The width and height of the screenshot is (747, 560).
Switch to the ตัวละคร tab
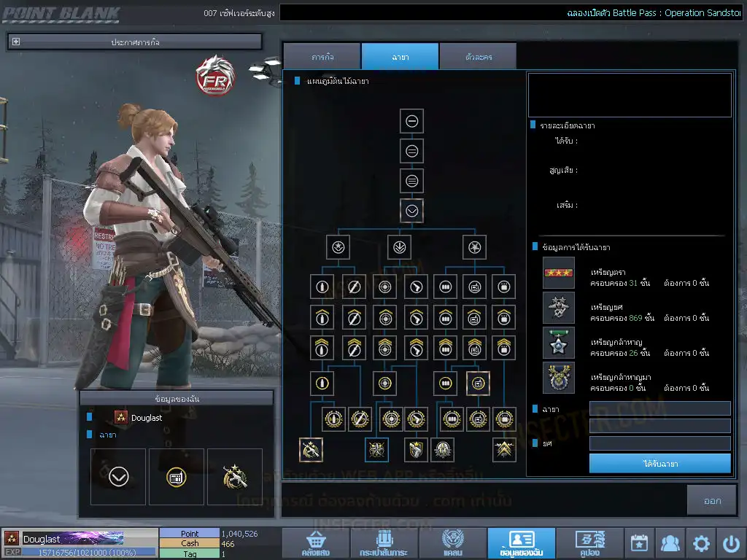pyautogui.click(x=478, y=57)
